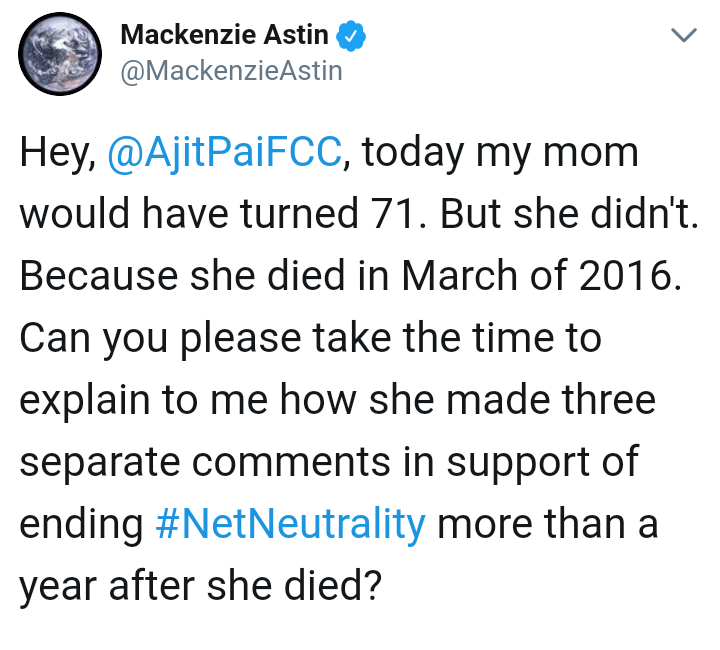Open the tweet options chevron menu
The width and height of the screenshot is (720, 650).
(x=683, y=36)
